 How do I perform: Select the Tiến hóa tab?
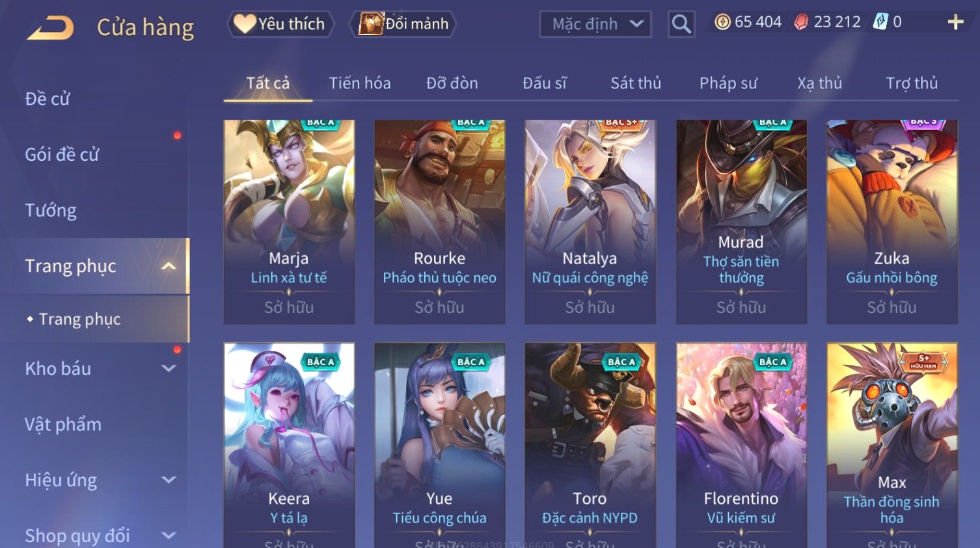click(x=360, y=83)
